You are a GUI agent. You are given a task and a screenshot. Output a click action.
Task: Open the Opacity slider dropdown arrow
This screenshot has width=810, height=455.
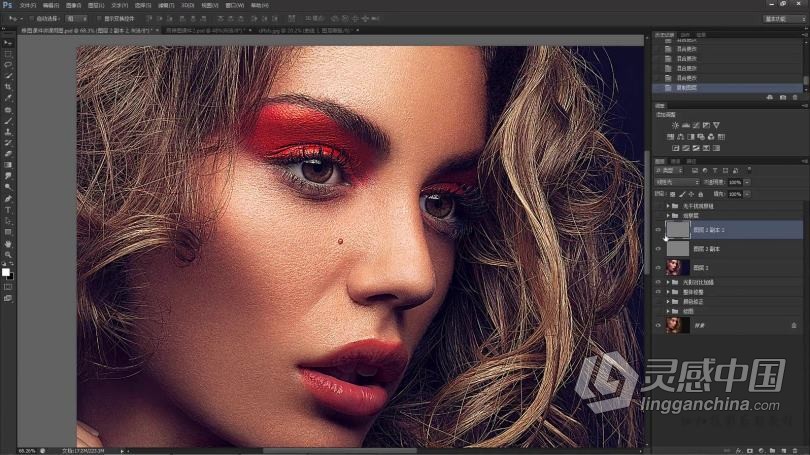click(x=747, y=182)
